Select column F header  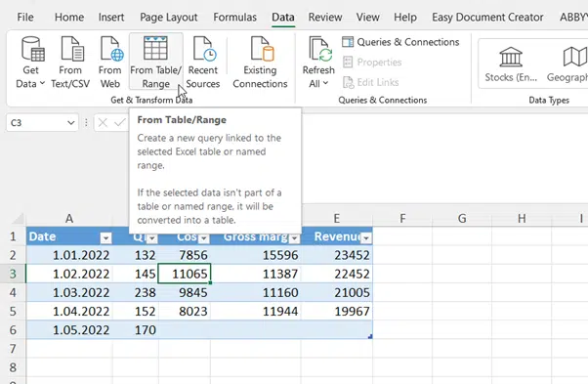[x=402, y=218]
